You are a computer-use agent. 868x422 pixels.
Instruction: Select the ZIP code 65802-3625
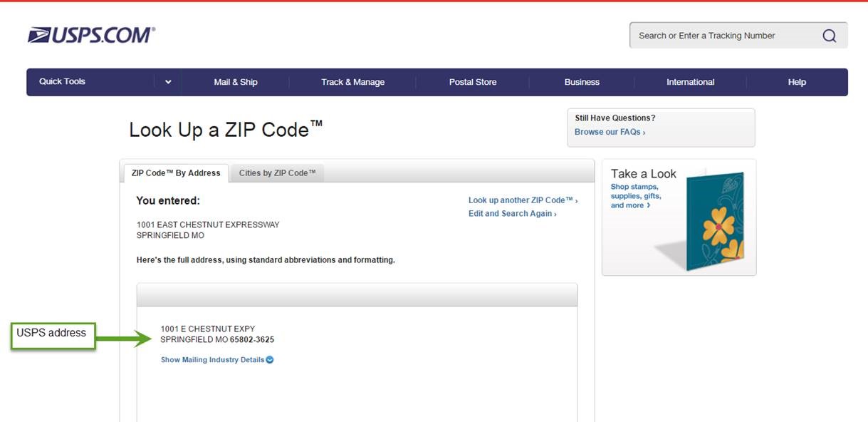click(x=252, y=340)
